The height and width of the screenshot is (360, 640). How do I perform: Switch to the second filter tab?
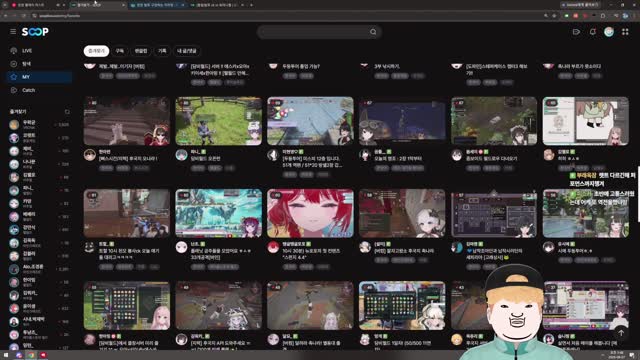point(120,51)
